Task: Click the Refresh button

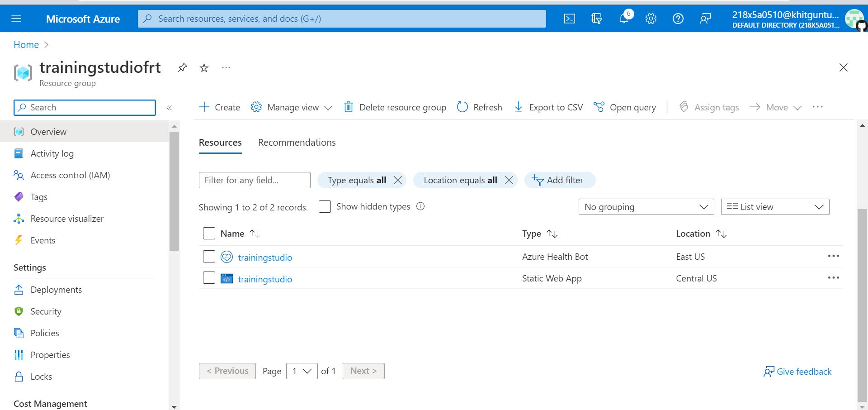Action: click(480, 107)
